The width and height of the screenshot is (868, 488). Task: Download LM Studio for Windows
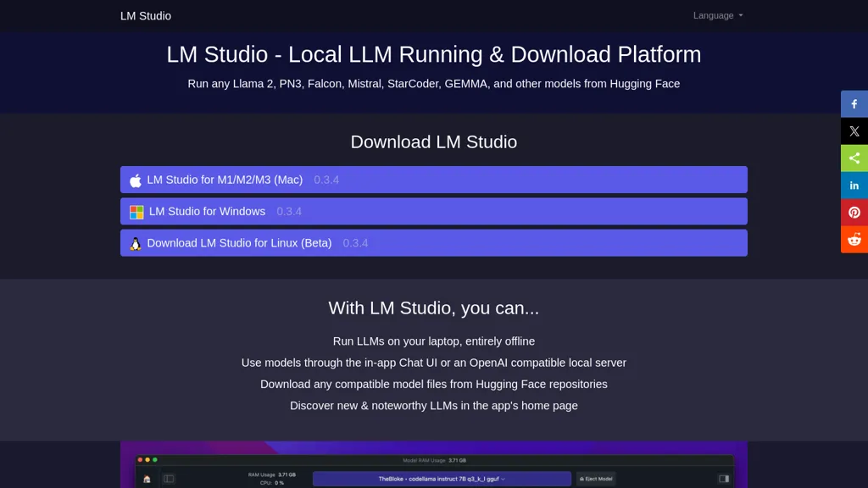tap(434, 211)
